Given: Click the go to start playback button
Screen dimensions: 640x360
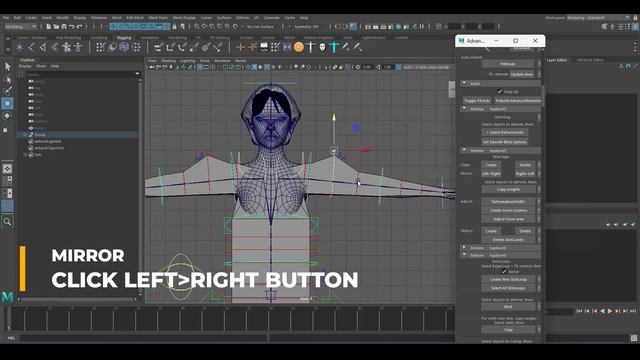Looking at the screenshot, I should (x=579, y=311).
